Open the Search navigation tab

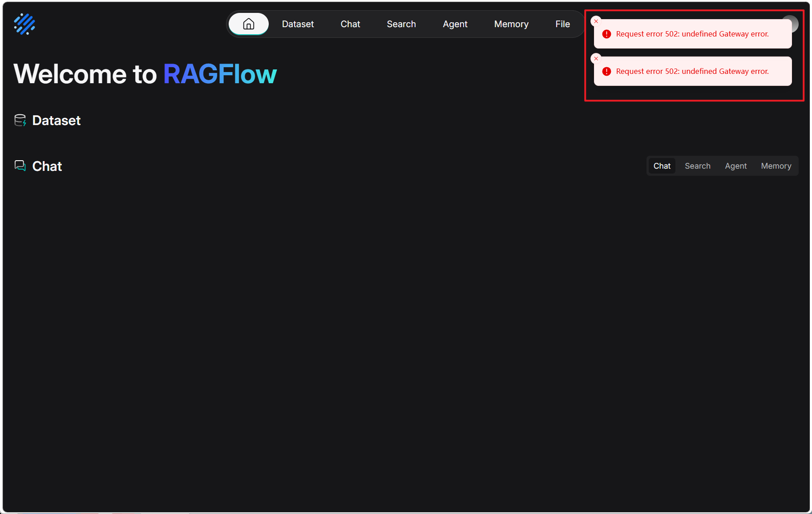pyautogui.click(x=401, y=24)
